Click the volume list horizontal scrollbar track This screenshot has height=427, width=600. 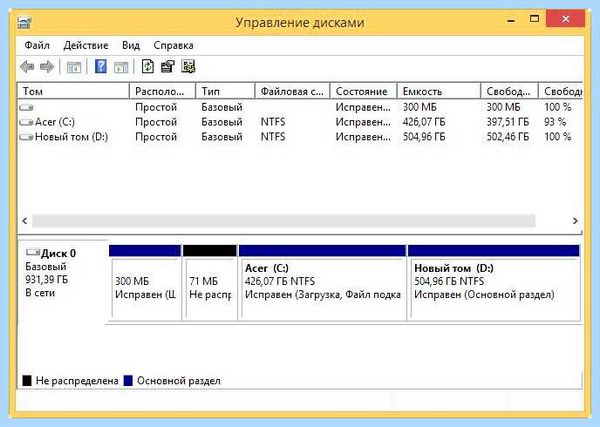(x=284, y=221)
